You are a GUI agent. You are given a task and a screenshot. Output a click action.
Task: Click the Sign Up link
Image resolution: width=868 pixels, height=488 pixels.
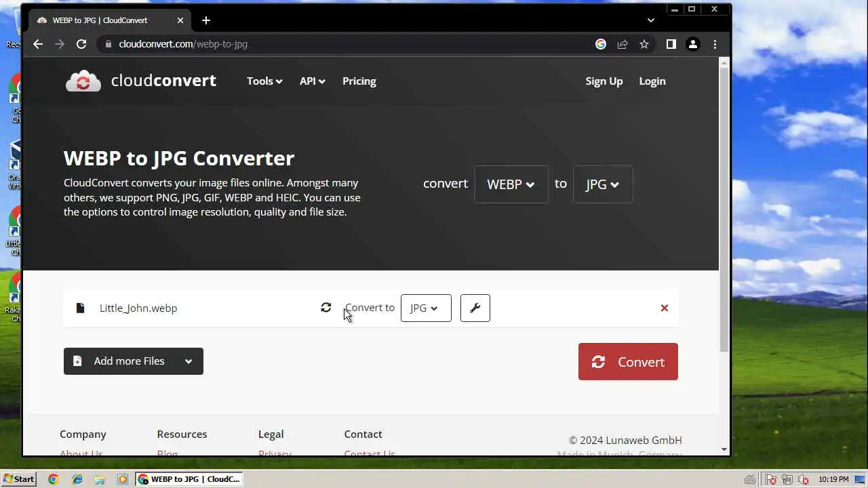pyautogui.click(x=604, y=81)
